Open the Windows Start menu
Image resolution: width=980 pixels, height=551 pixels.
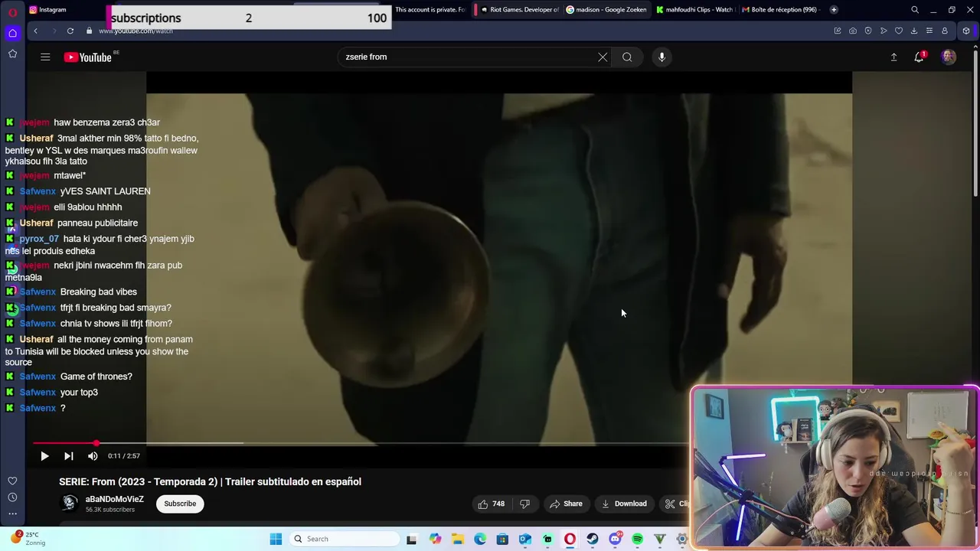point(276,539)
